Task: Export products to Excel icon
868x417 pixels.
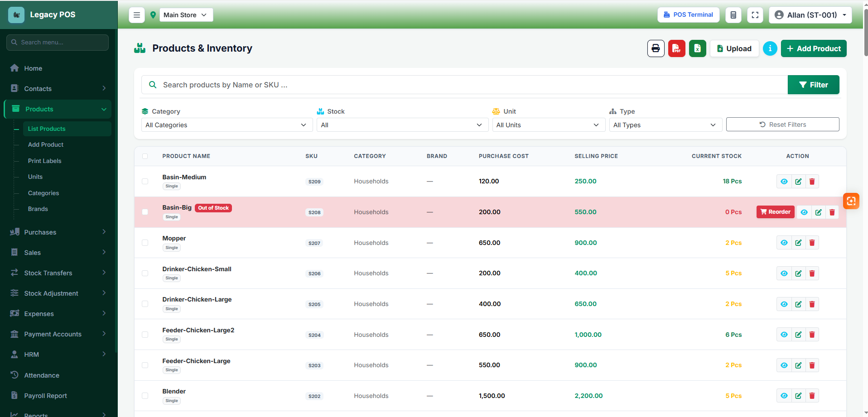Action: [697, 48]
